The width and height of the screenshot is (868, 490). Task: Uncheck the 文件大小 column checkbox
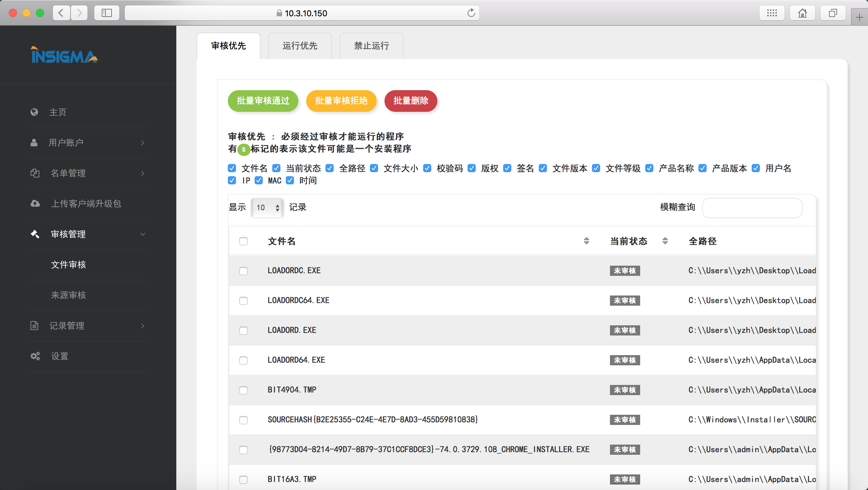(x=374, y=168)
